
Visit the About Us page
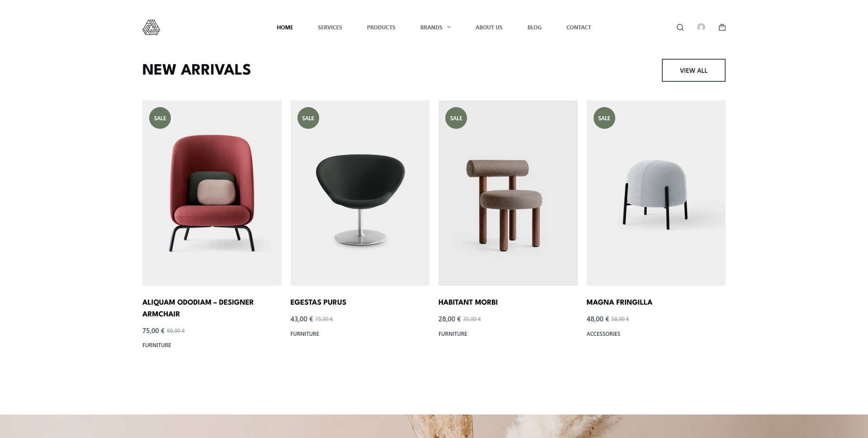(x=489, y=27)
